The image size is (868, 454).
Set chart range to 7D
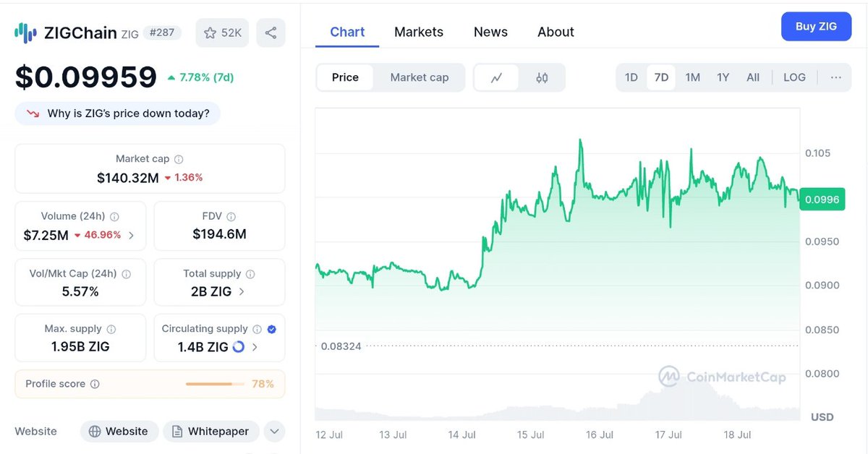click(661, 77)
